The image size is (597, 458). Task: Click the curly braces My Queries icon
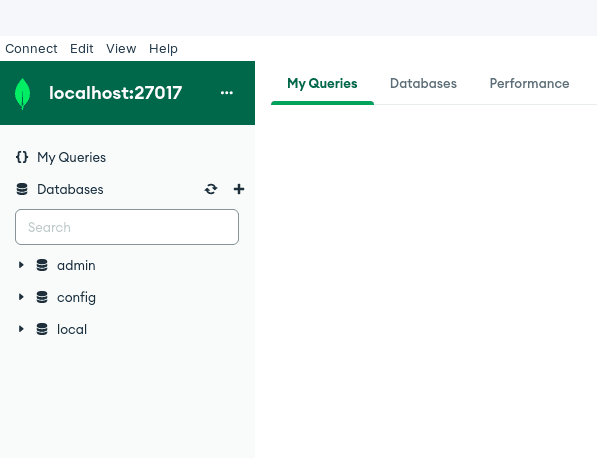click(x=22, y=157)
